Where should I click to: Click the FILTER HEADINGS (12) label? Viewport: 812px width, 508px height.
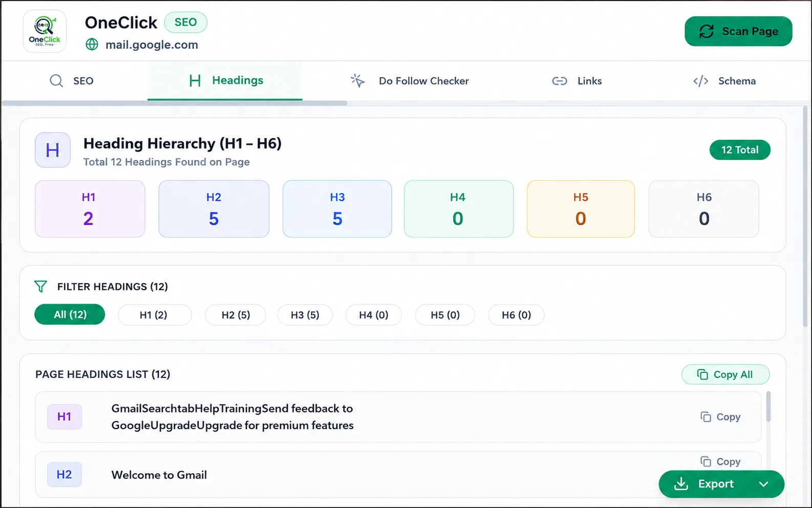pos(113,287)
